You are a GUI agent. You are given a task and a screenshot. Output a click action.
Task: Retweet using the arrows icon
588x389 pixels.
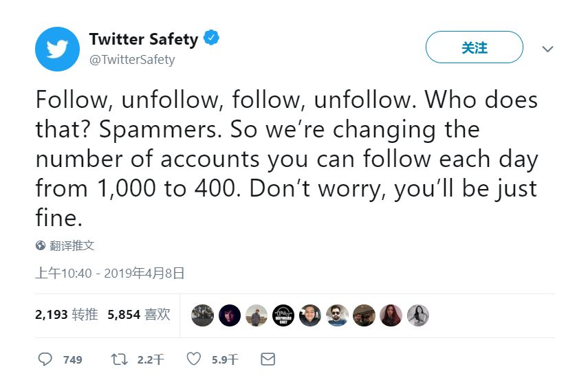(x=120, y=359)
